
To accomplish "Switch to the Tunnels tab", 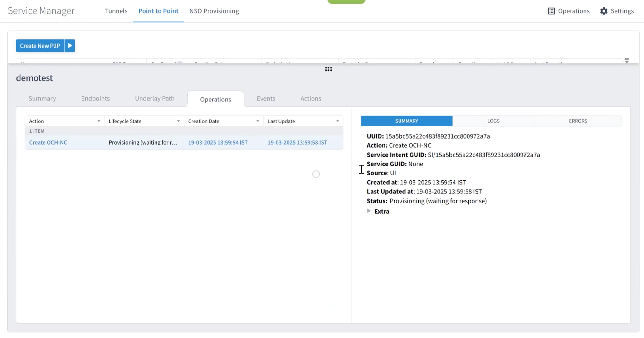I will coord(116,11).
